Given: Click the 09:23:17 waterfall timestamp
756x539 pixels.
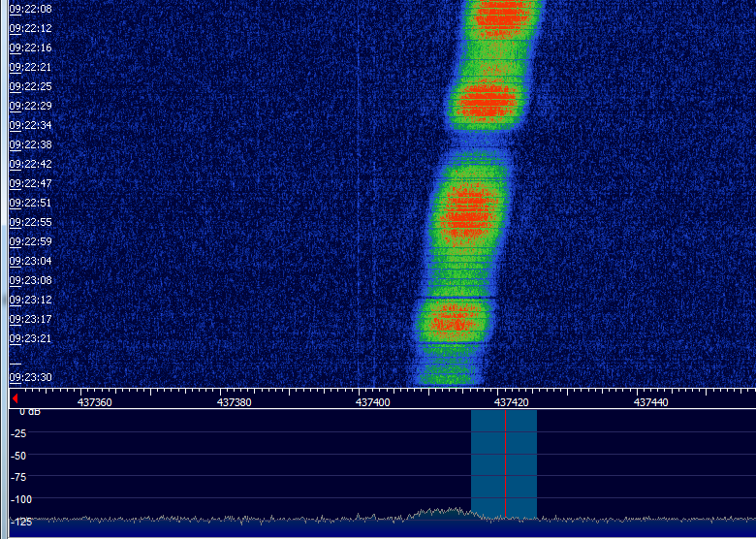Looking at the screenshot, I should (x=30, y=319).
